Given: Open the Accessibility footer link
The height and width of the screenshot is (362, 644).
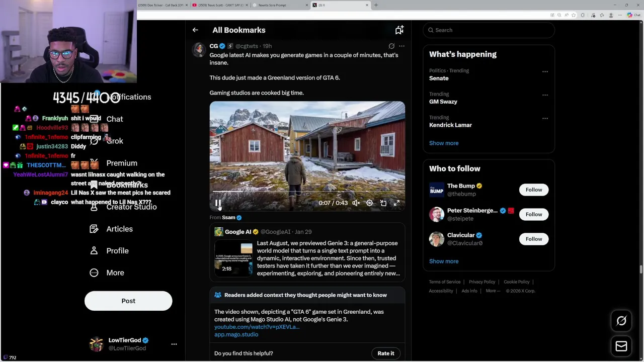Looking at the screenshot, I should pyautogui.click(x=441, y=291).
